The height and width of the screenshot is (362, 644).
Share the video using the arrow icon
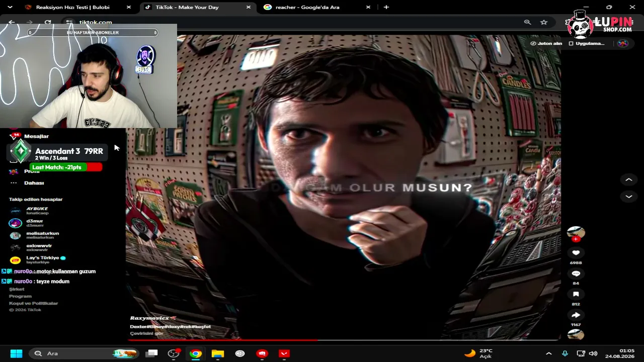coord(576,315)
